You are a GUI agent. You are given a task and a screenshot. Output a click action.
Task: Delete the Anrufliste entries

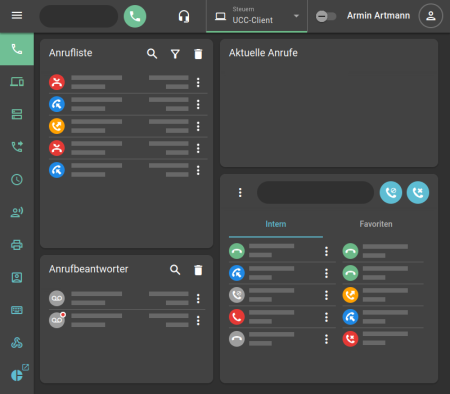coord(198,54)
